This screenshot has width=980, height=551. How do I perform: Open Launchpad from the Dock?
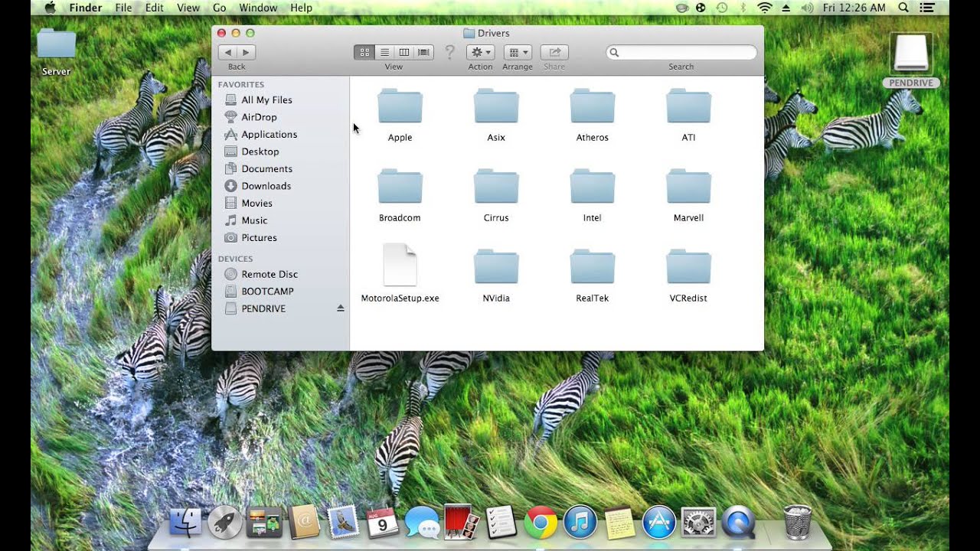pyautogui.click(x=225, y=523)
